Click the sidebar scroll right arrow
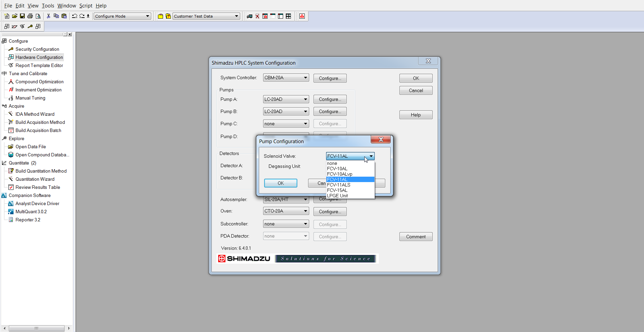The width and height of the screenshot is (644, 332). pyautogui.click(x=69, y=328)
